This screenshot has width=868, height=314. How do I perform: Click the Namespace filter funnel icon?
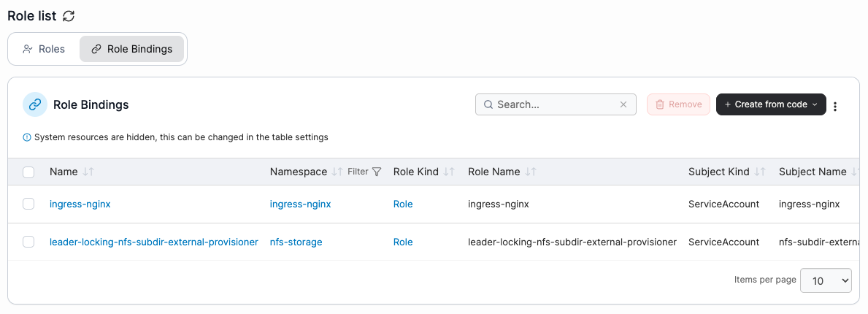[x=377, y=172]
